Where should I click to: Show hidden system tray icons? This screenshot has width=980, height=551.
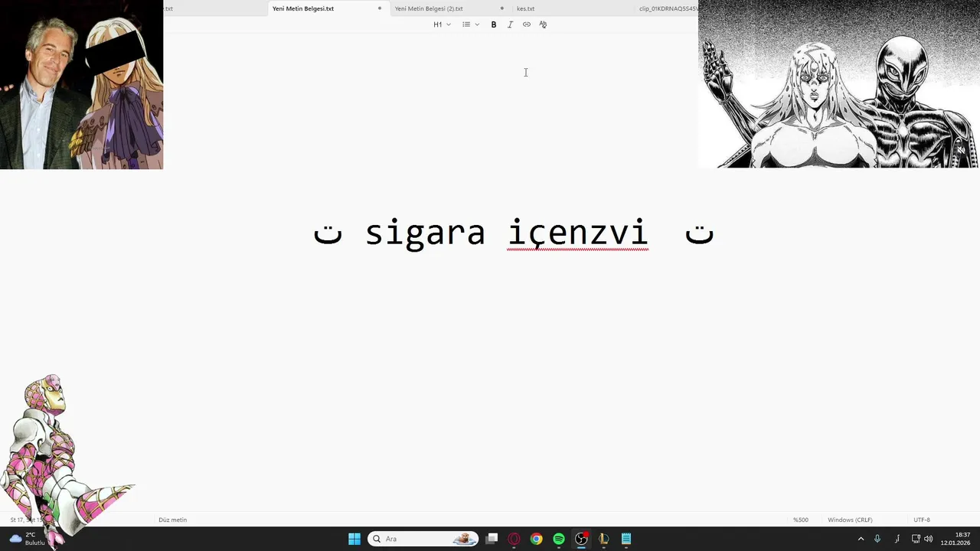tap(861, 539)
